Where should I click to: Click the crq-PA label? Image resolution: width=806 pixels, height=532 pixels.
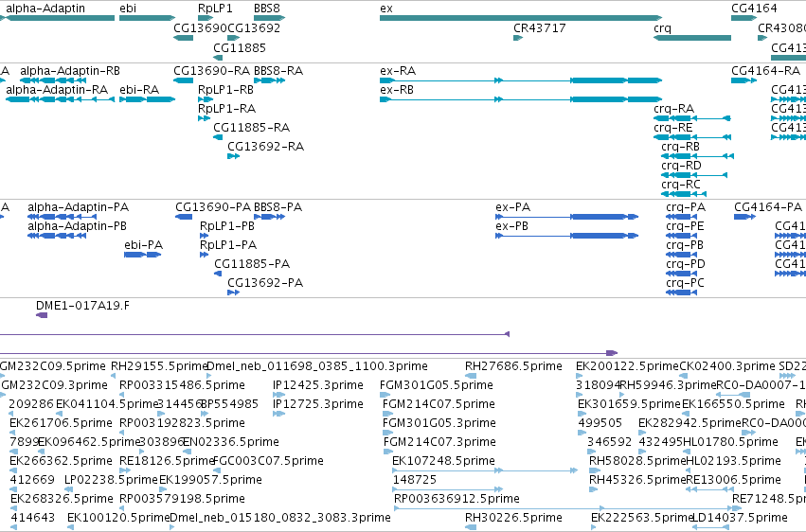coord(686,207)
